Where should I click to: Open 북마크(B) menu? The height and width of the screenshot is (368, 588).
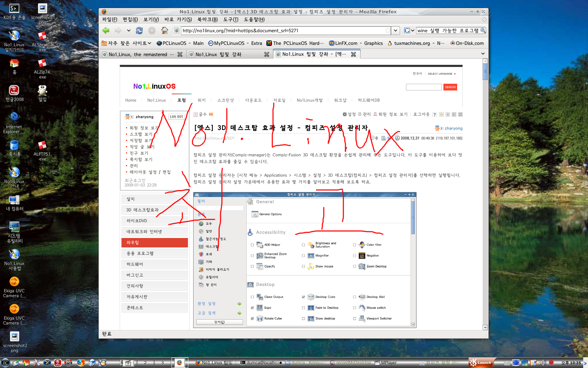coord(208,20)
